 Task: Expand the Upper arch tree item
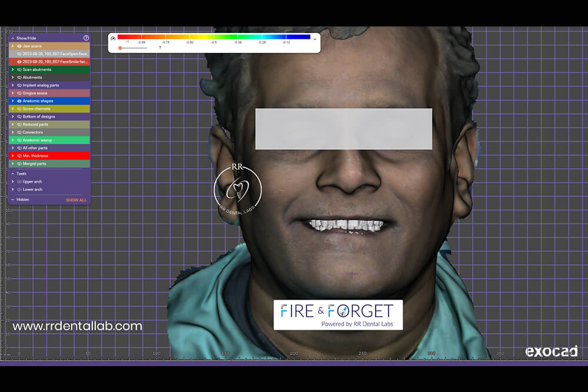tap(12, 182)
